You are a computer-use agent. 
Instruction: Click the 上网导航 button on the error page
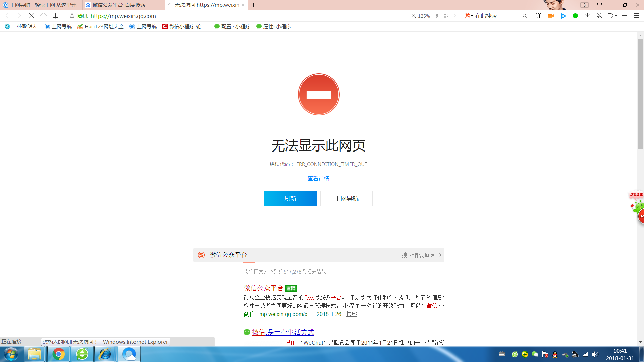pyautogui.click(x=346, y=198)
